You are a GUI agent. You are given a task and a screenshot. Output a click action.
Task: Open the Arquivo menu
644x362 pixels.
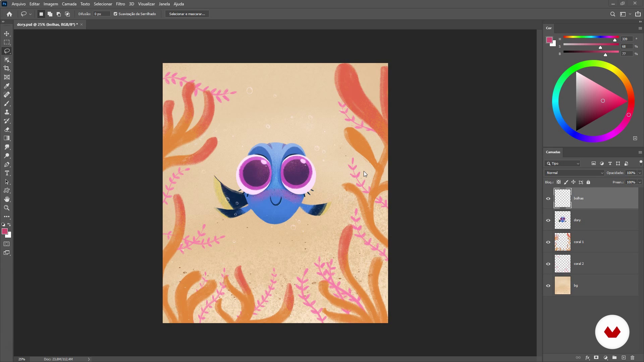tap(18, 4)
